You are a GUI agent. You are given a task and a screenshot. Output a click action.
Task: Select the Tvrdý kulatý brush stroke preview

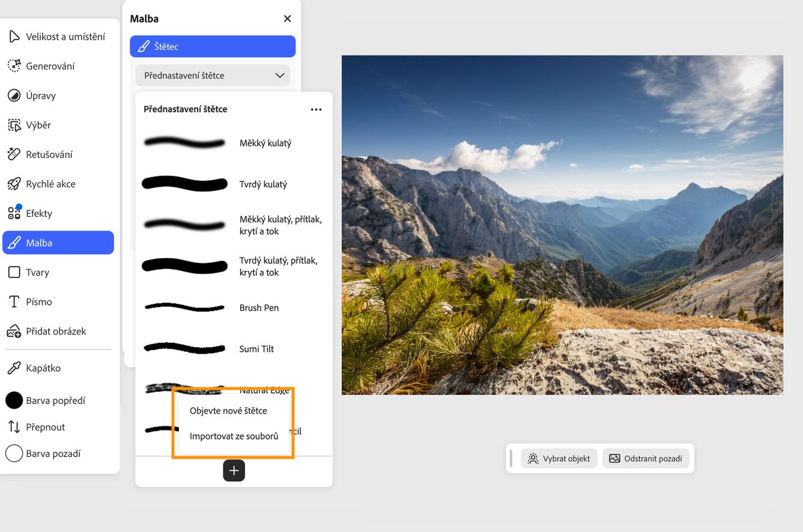184,184
